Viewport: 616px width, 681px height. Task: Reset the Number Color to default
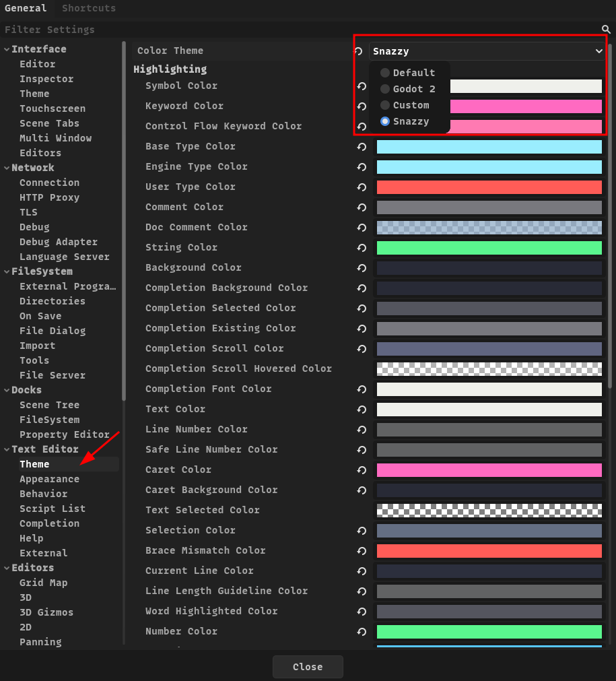362,632
